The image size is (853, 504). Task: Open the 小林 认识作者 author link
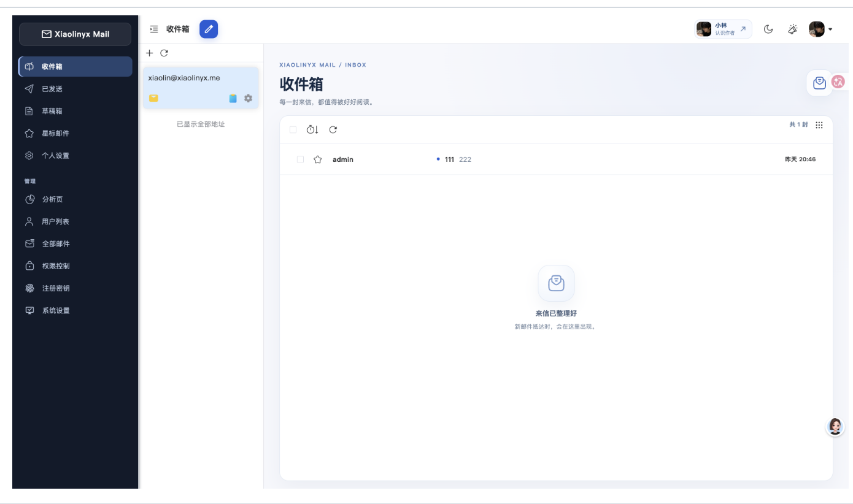pyautogui.click(x=723, y=29)
